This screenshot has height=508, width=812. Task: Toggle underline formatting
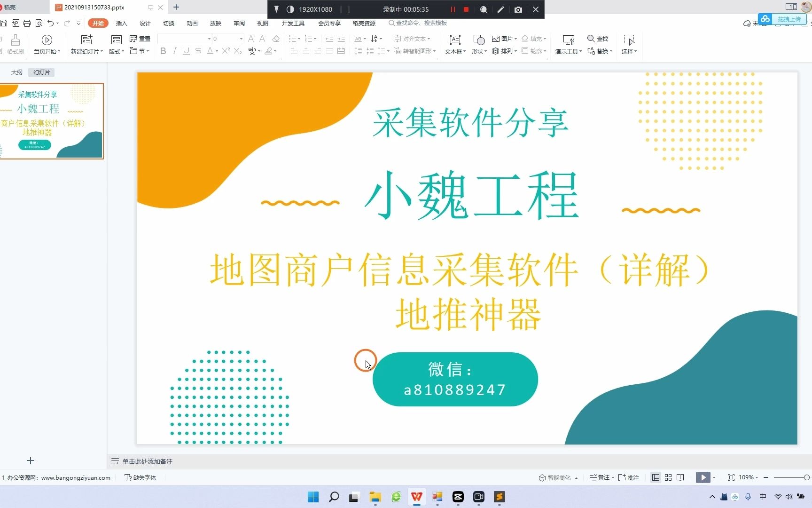pyautogui.click(x=186, y=51)
